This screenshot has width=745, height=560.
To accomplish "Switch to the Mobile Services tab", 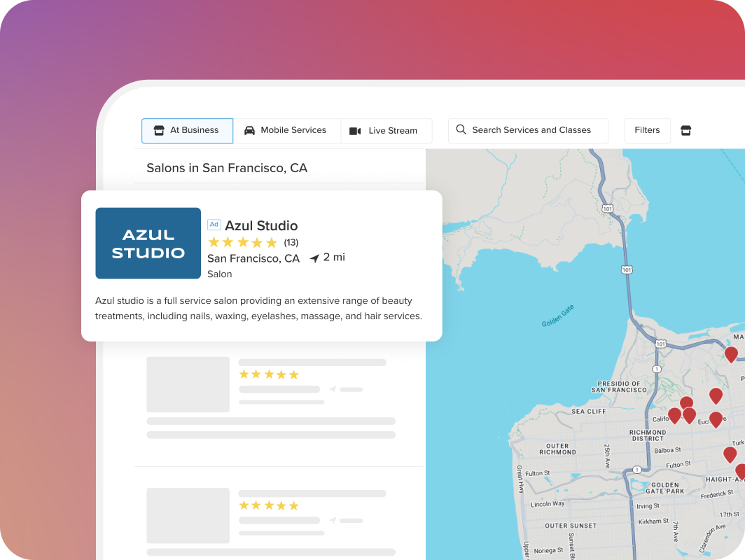I will [x=286, y=130].
